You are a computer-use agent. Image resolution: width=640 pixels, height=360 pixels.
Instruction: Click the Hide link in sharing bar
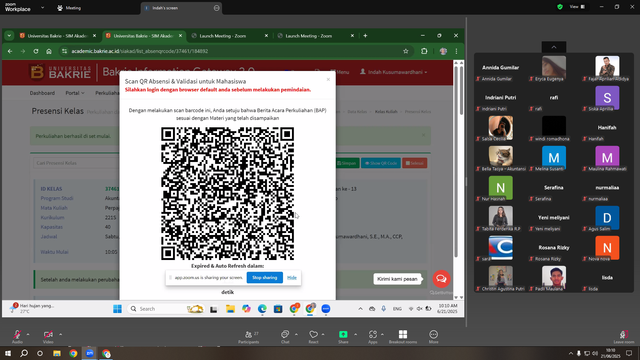(x=292, y=278)
